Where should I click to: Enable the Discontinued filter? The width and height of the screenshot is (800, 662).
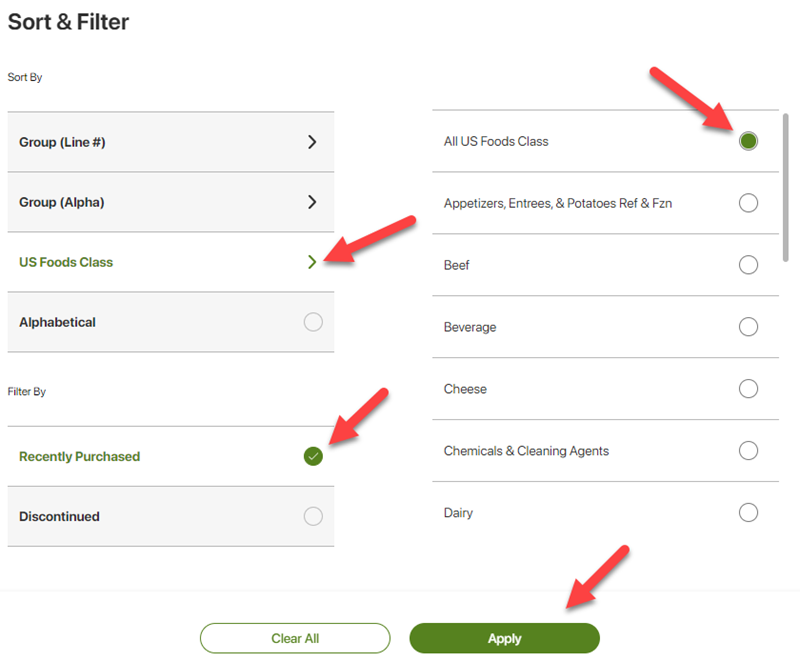(x=313, y=517)
